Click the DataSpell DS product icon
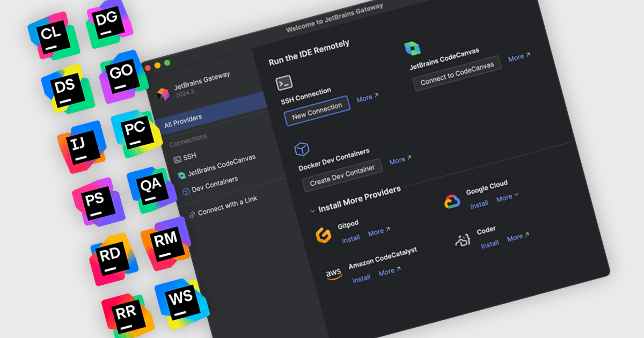Screen dimensions: 644x338 pyautogui.click(x=68, y=89)
